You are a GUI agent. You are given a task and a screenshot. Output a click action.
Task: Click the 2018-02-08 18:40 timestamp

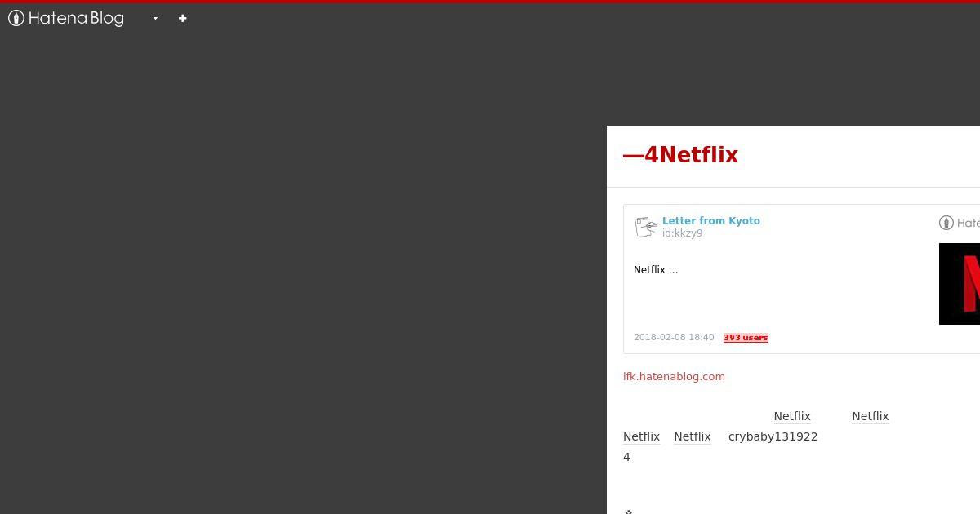click(674, 338)
